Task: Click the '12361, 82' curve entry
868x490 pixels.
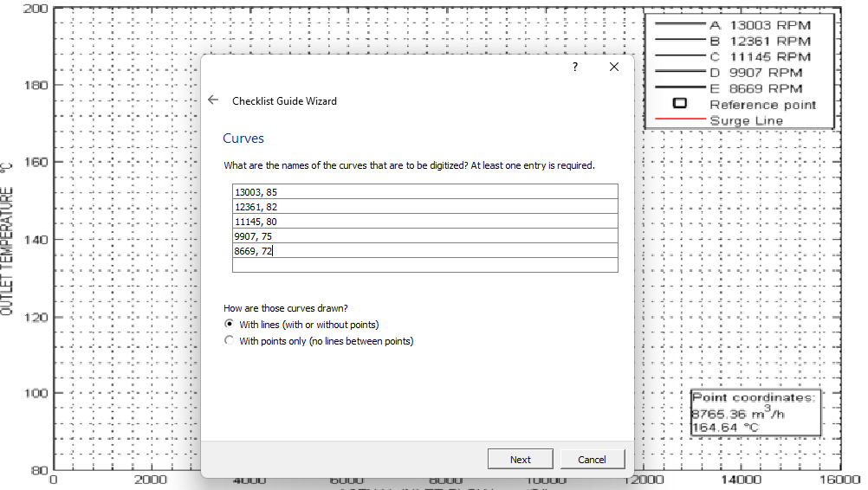Action: pos(425,207)
